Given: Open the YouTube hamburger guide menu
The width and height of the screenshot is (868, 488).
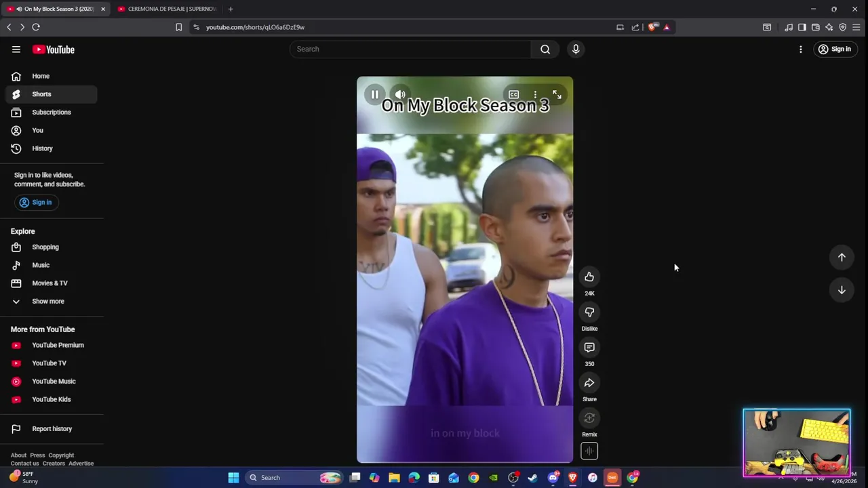Looking at the screenshot, I should click(16, 49).
